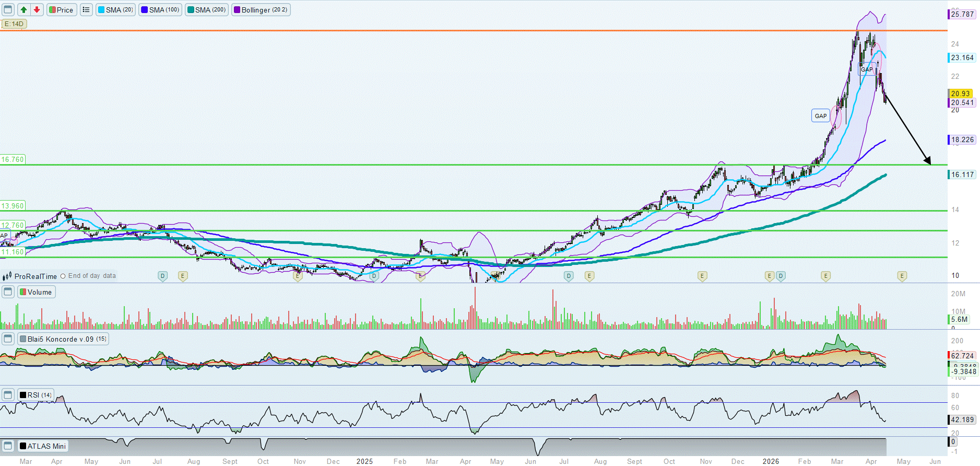The height and width of the screenshot is (466, 980).
Task: Click the red down arrow icon
Action: tap(37, 10)
